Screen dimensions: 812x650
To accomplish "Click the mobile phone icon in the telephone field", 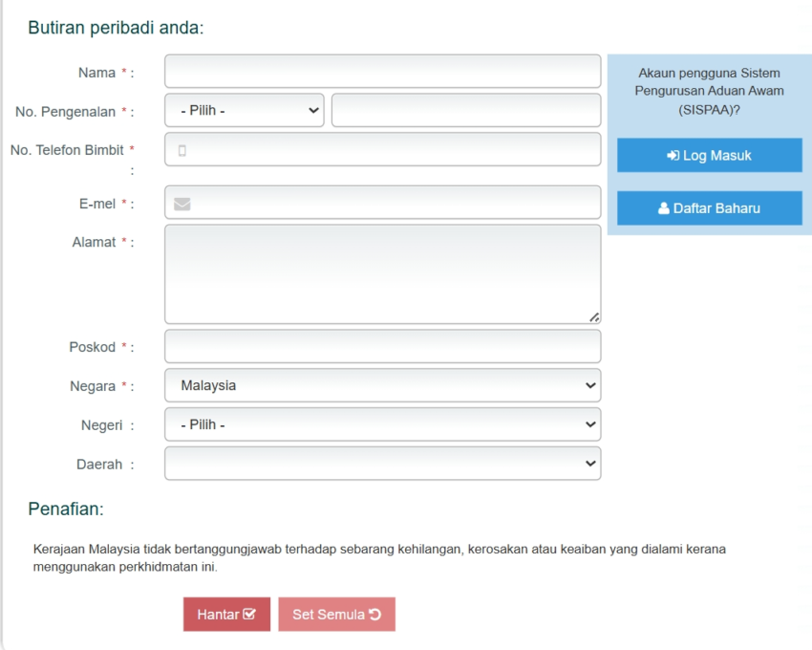I will click(x=182, y=150).
